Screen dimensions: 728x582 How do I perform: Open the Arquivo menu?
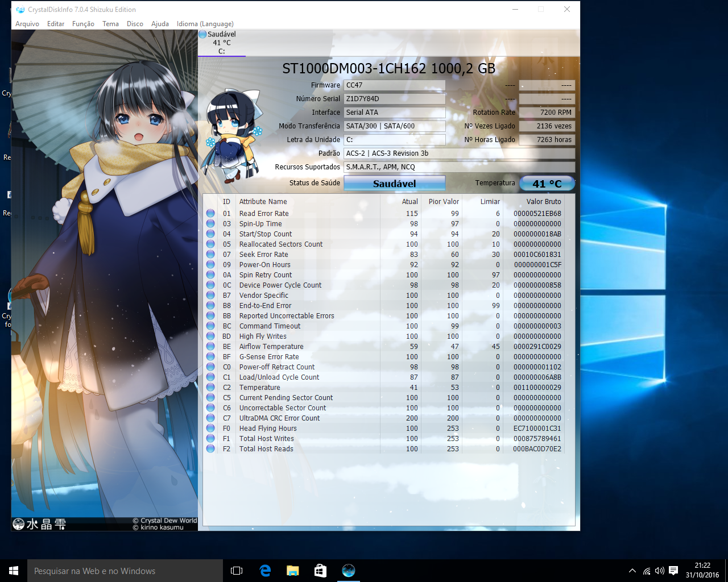click(27, 24)
